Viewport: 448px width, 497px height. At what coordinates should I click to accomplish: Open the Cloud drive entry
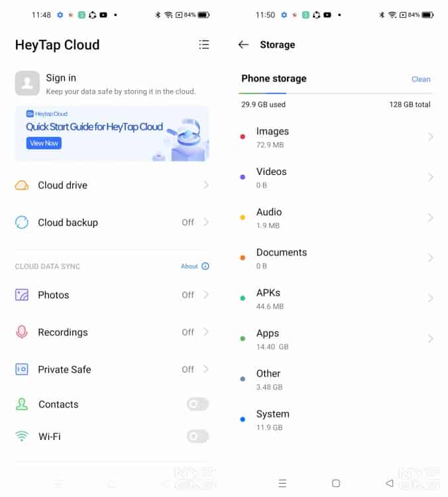tap(112, 185)
